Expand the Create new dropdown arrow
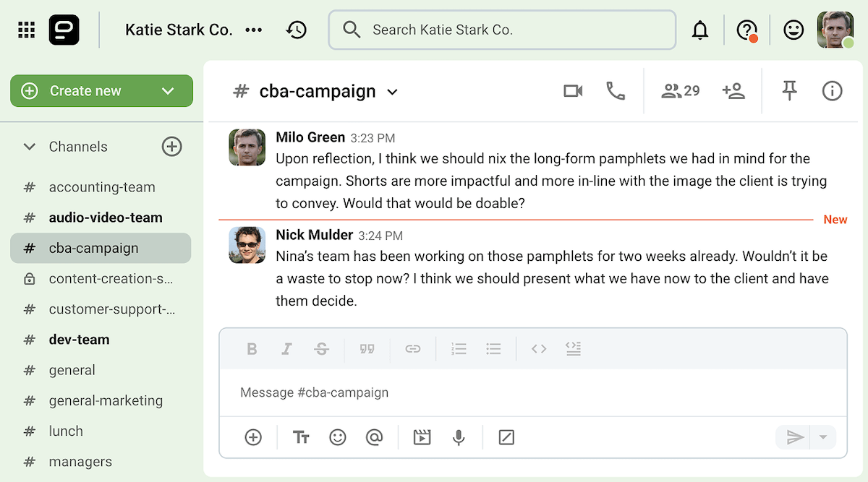The image size is (868, 482). pos(168,91)
